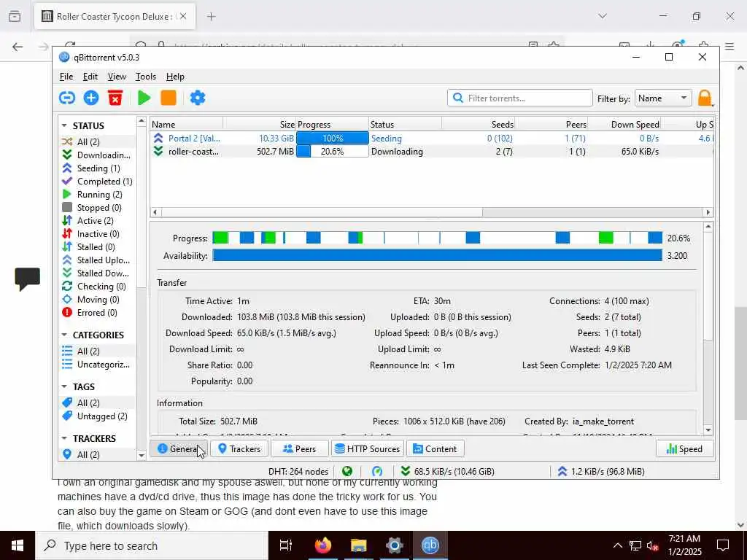Toggle alternative speed limits gauge icon
The image size is (747, 560).
pyautogui.click(x=377, y=472)
